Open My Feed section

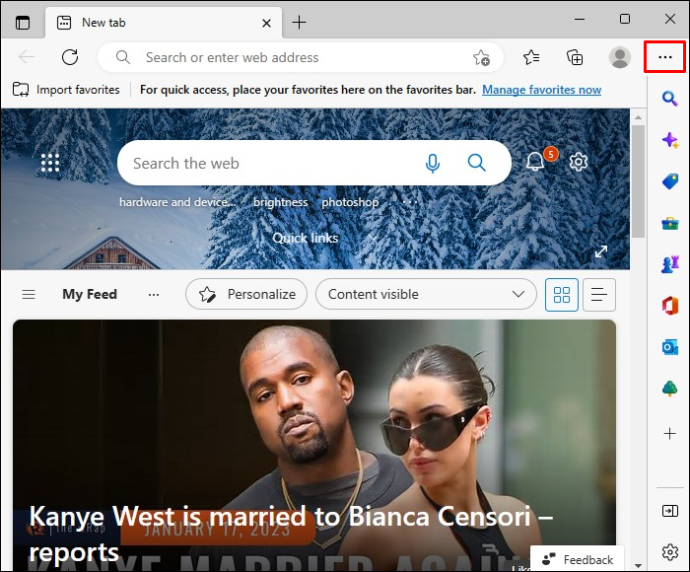point(89,294)
